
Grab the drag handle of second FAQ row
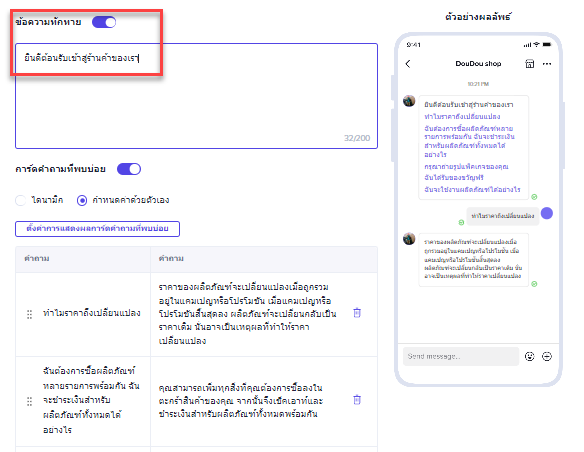pyautogui.click(x=29, y=401)
